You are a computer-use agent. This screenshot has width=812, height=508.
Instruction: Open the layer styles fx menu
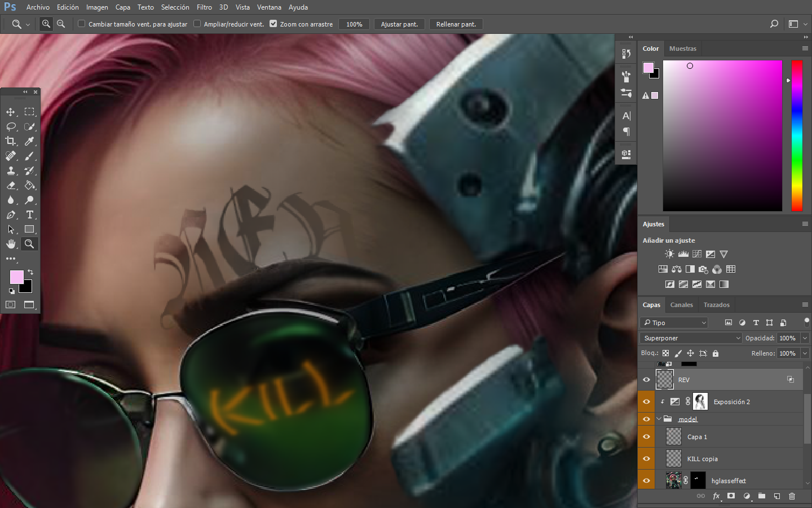tap(716, 496)
